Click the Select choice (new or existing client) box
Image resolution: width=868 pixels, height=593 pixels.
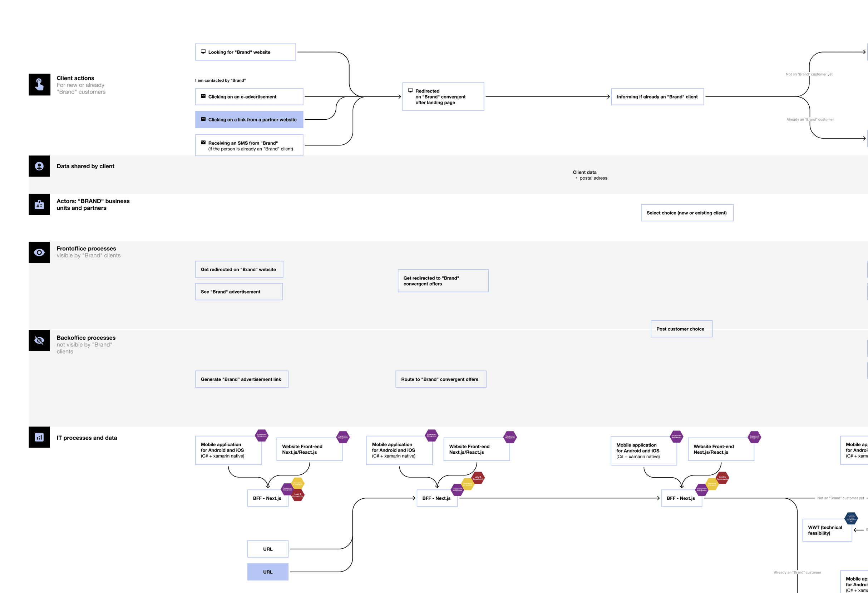coord(687,213)
